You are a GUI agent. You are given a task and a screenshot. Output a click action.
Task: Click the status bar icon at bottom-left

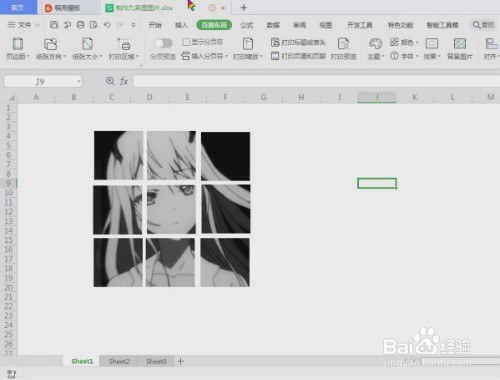coord(12,374)
